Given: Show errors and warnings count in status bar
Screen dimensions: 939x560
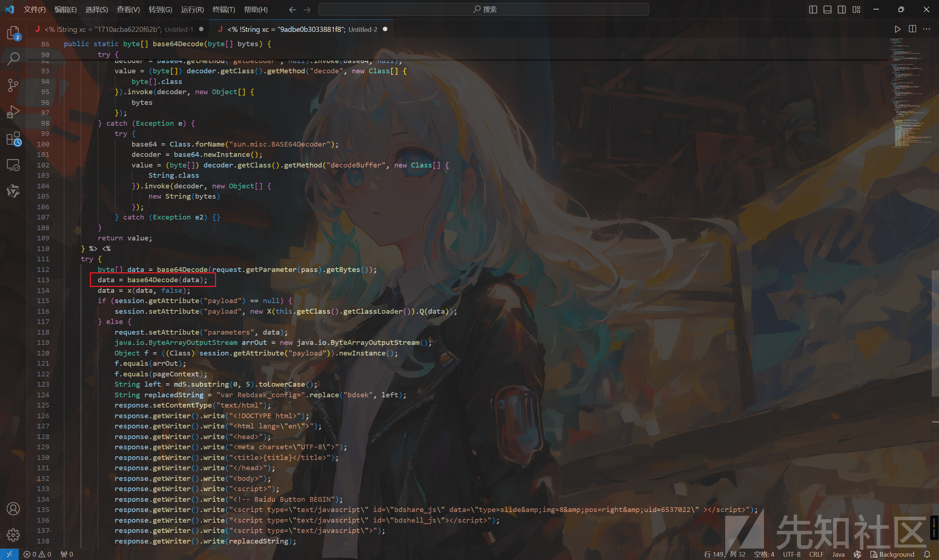Looking at the screenshot, I should pos(37,555).
